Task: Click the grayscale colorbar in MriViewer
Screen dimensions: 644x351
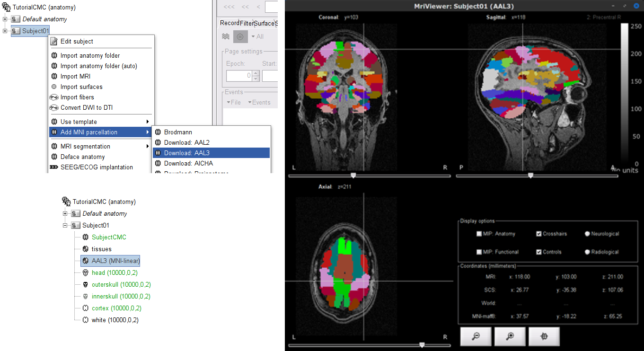Action: tap(625, 94)
